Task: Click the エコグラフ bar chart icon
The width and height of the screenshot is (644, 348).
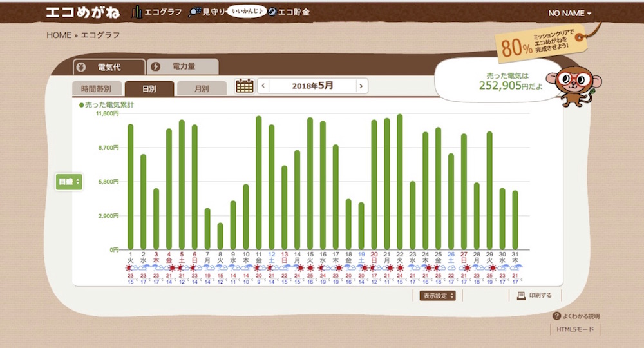Action: point(137,12)
